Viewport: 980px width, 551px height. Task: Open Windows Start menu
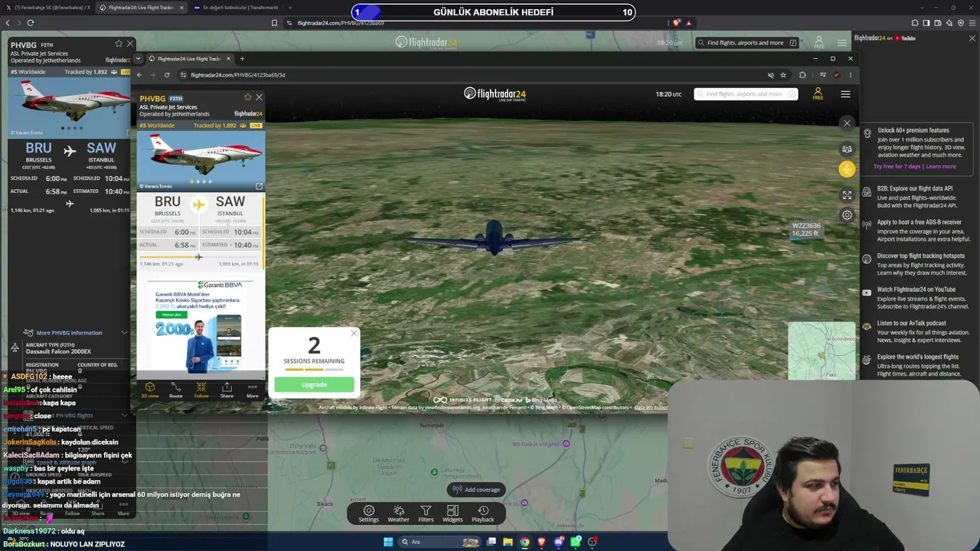388,542
